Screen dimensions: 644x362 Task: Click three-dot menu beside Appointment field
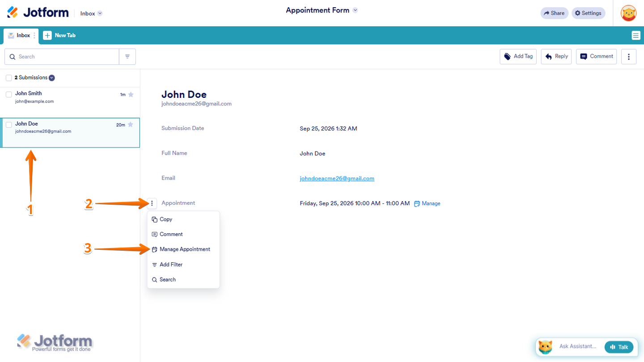pyautogui.click(x=152, y=203)
